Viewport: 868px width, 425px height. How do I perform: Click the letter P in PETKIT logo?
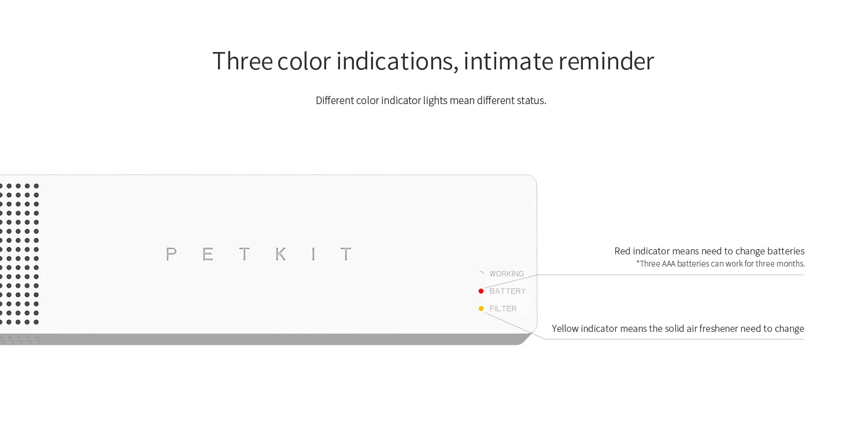(171, 254)
